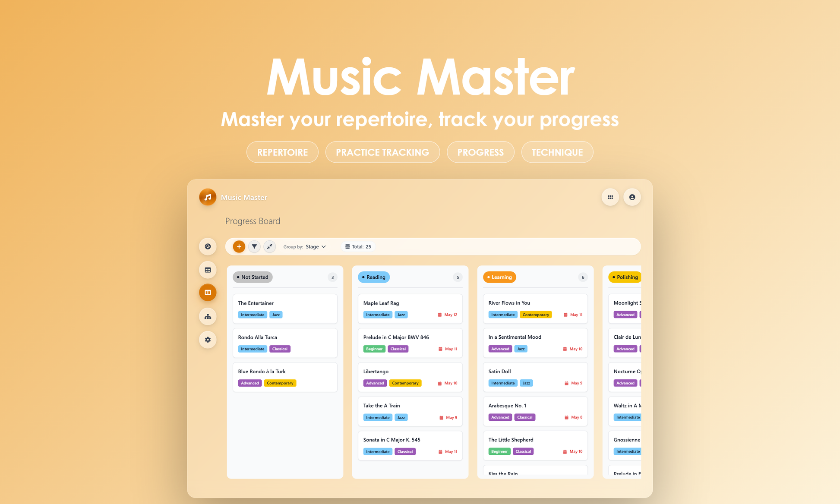The height and width of the screenshot is (504, 840).
Task: Click Contemporary tag on Blue Rondo à la Turk
Action: [x=280, y=383]
